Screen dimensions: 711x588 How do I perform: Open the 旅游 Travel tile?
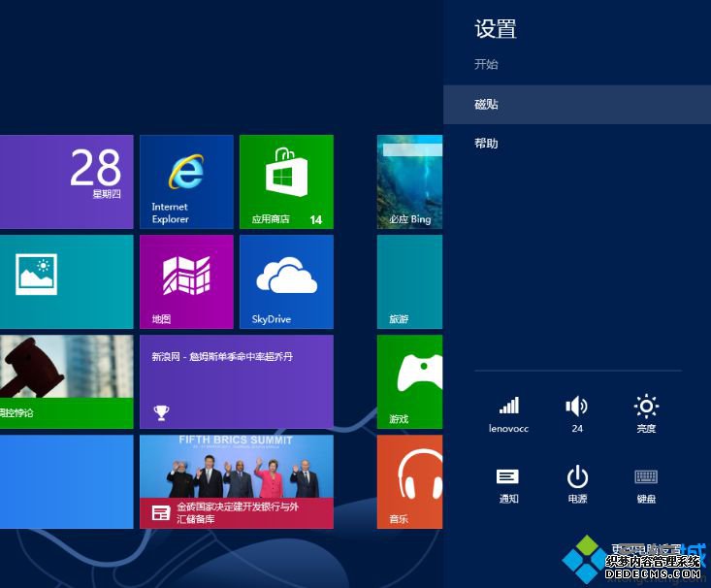click(410, 281)
